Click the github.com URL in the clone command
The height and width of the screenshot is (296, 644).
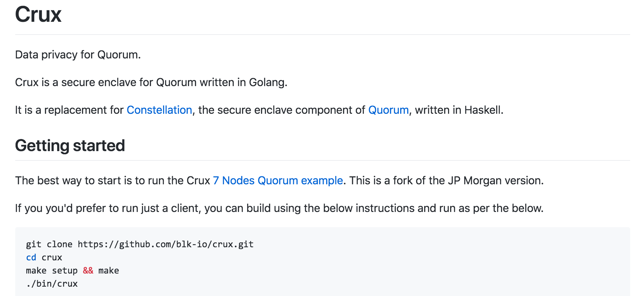(166, 244)
